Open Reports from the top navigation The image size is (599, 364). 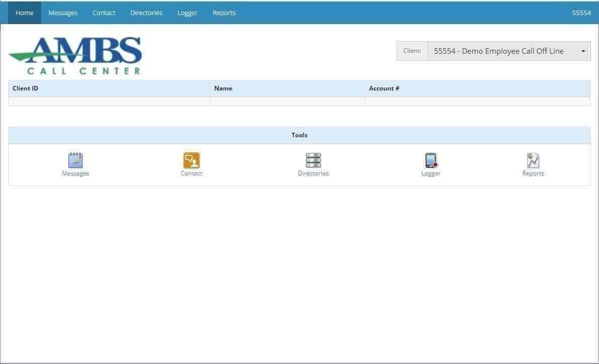point(224,13)
